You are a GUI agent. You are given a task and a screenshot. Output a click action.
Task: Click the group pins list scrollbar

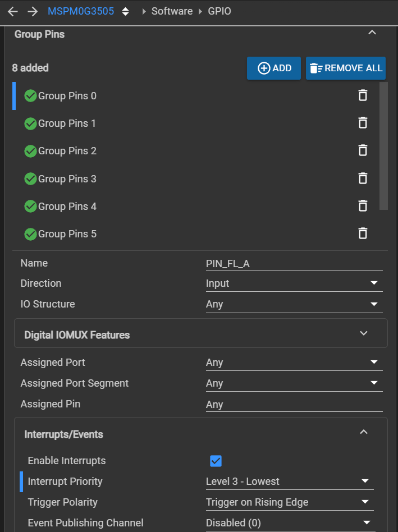tap(383, 146)
